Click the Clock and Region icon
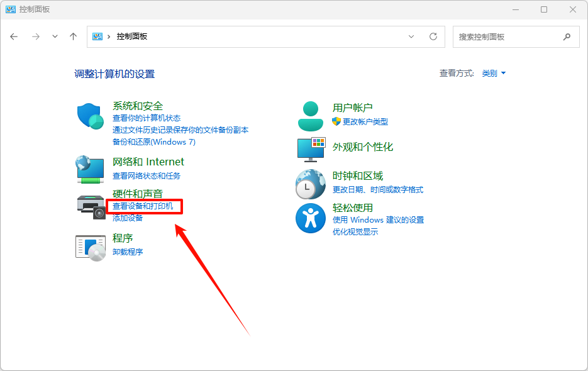The height and width of the screenshot is (371, 588). pyautogui.click(x=310, y=184)
